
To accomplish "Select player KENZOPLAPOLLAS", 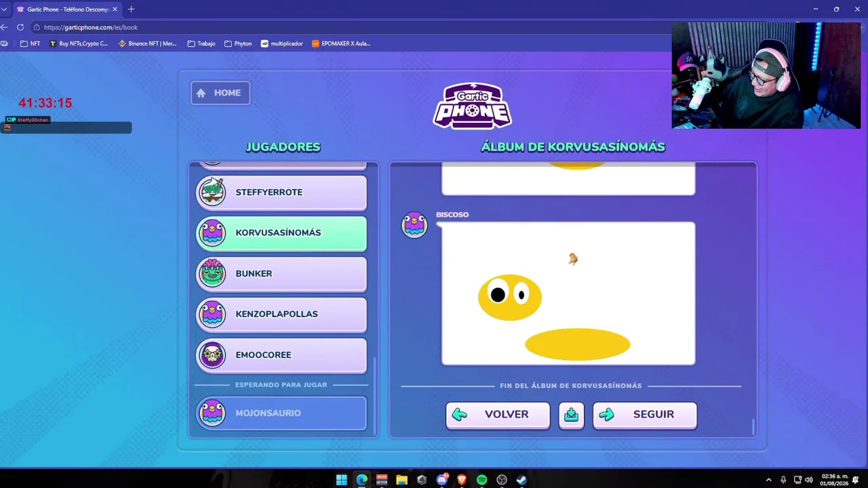I will [281, 314].
